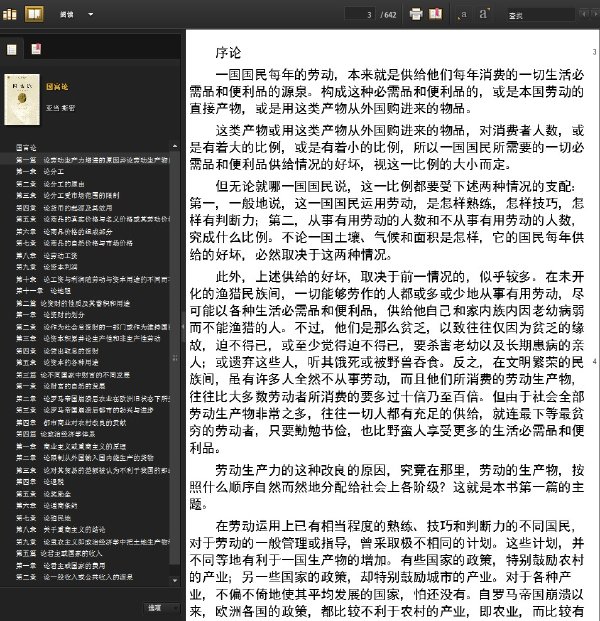Go to 第十章 论工资与利润
This screenshot has width=600, height=621.
click(x=93, y=279)
